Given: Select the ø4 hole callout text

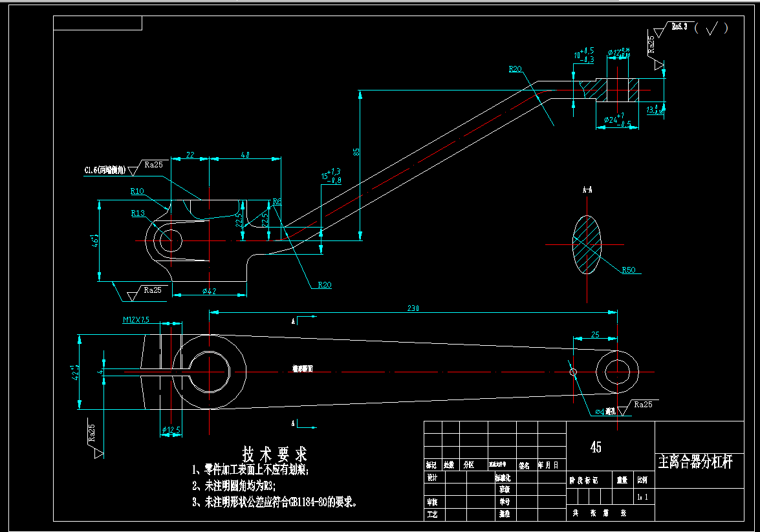Looking at the screenshot, I should [x=605, y=411].
